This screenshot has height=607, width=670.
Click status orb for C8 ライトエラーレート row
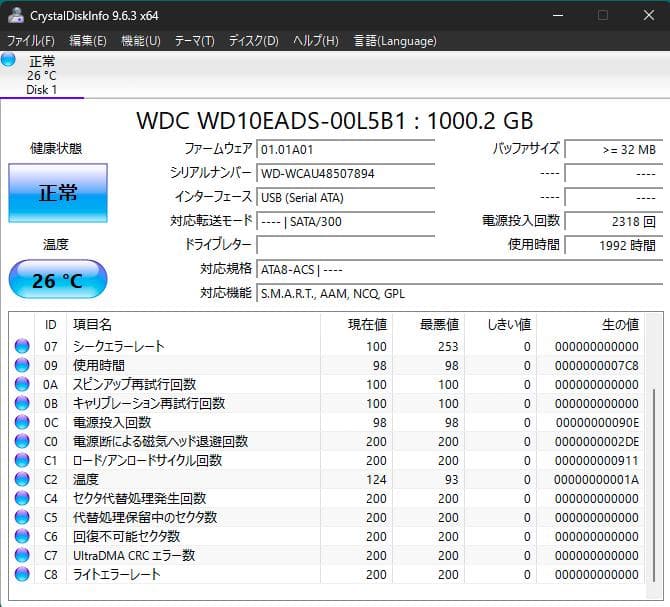coord(22,574)
